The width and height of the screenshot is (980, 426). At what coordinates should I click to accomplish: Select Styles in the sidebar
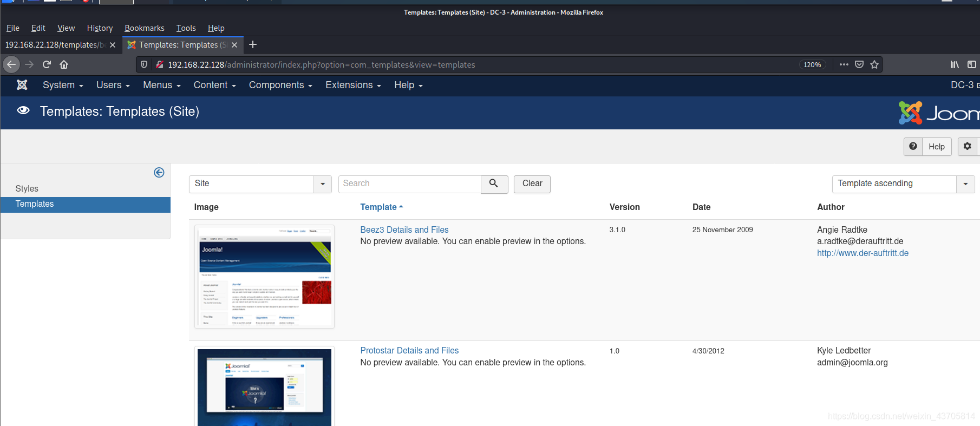pos(27,188)
